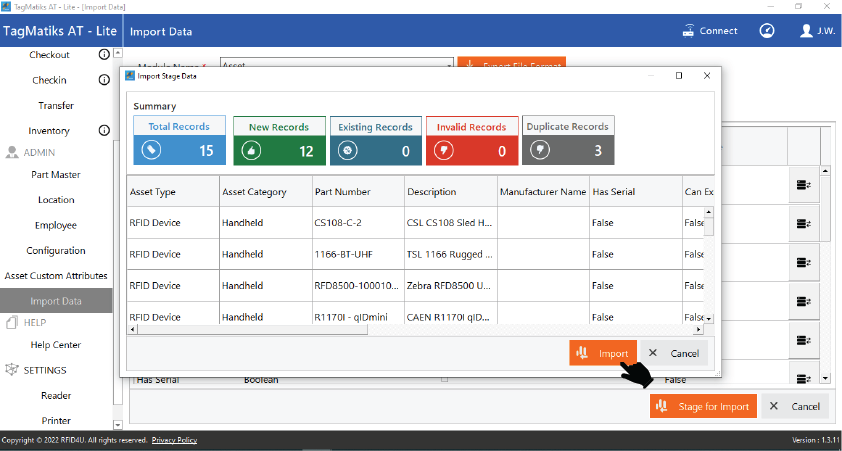Sort by the Part Number column header
The width and height of the screenshot is (842, 451).
pos(342,192)
